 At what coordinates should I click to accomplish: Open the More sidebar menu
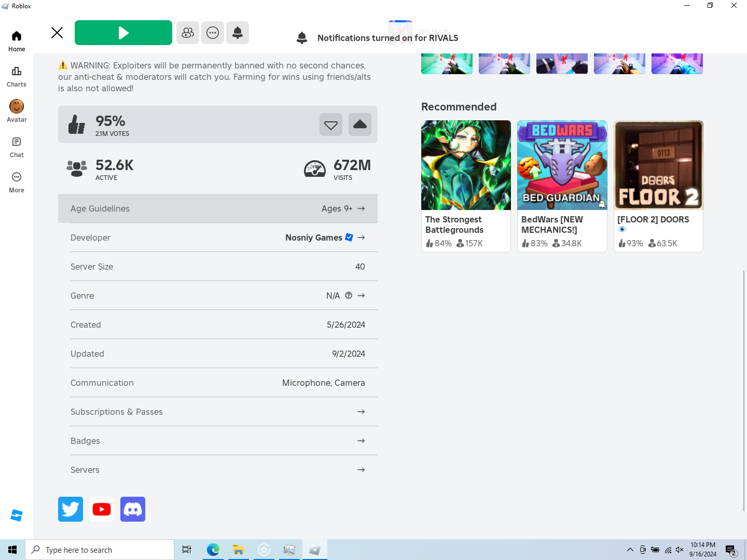click(17, 183)
